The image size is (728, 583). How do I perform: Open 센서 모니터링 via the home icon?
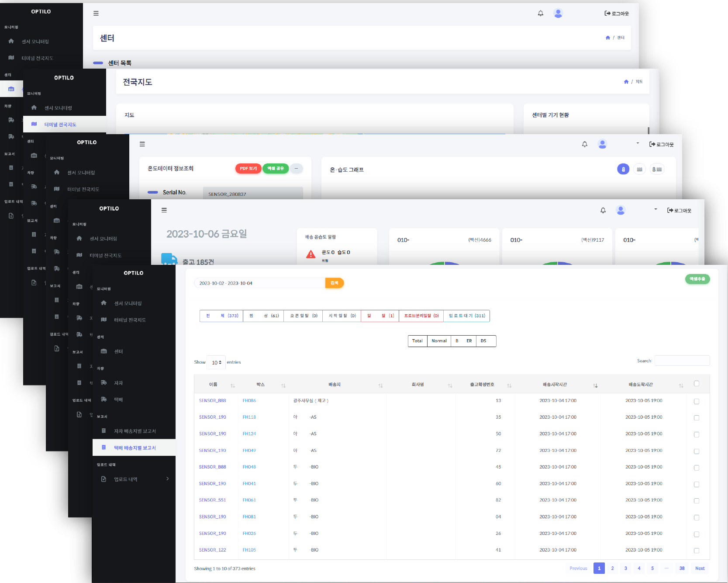tap(104, 303)
